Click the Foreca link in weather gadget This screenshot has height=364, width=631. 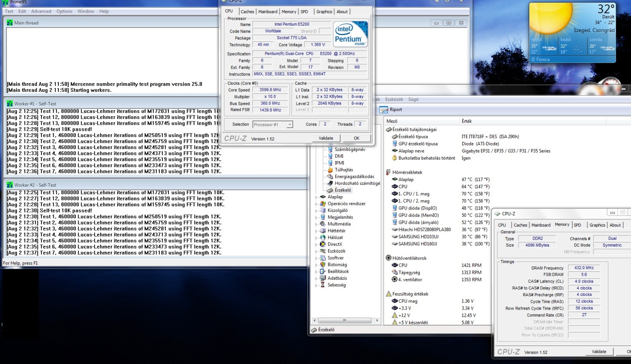[x=541, y=59]
